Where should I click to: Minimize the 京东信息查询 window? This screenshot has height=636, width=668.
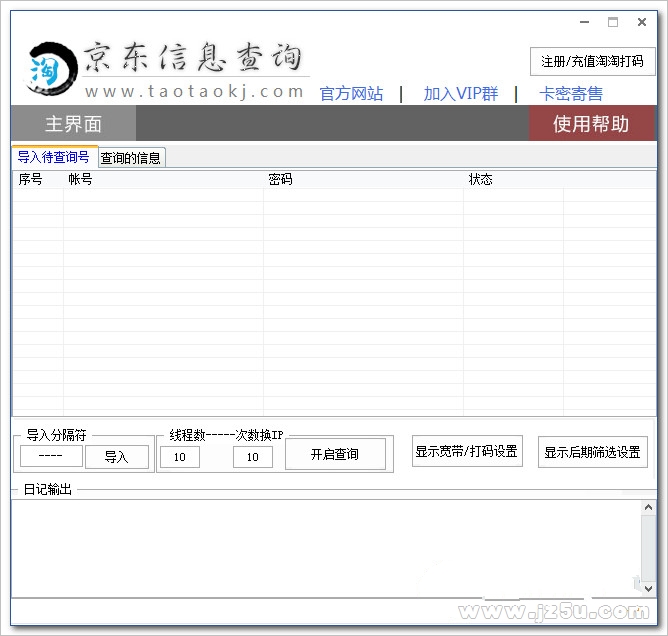point(584,22)
